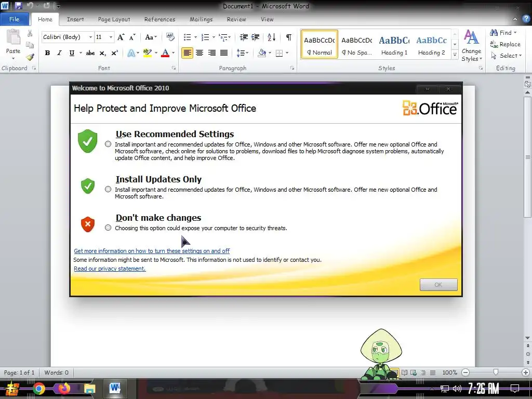Open Read our privacy statement link
The image size is (532, 399).
point(110,269)
